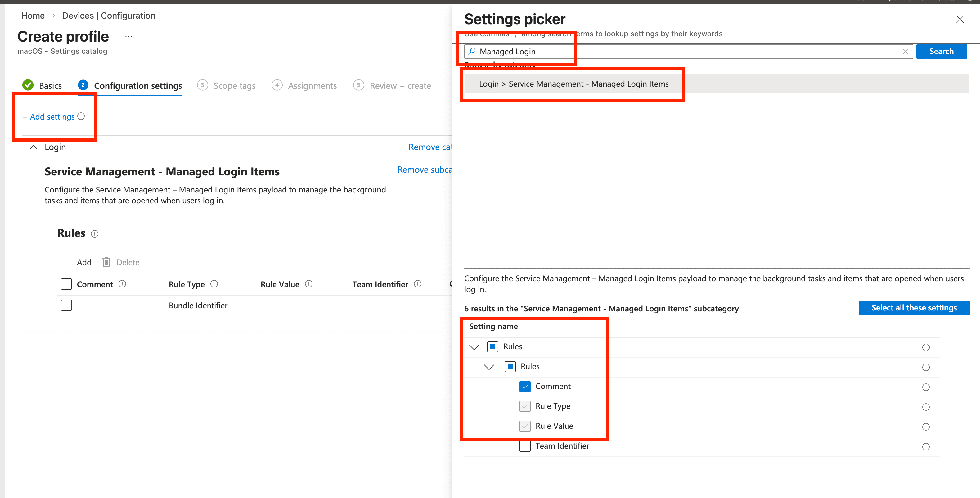980x498 pixels.
Task: Click the info icon next to the Rules heading
Action: [x=95, y=233]
